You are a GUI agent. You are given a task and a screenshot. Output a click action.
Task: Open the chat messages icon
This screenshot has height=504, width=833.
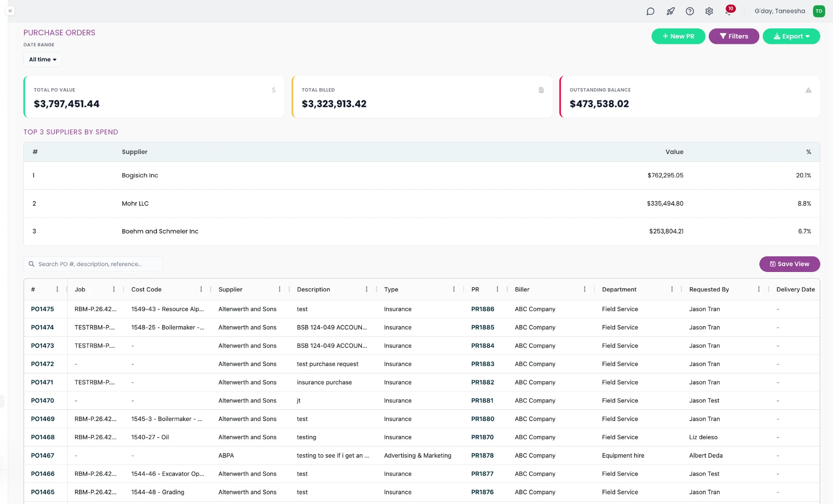coord(650,11)
